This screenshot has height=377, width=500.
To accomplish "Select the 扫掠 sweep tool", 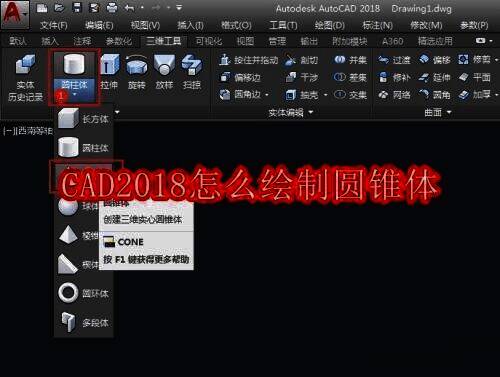I will point(192,71).
